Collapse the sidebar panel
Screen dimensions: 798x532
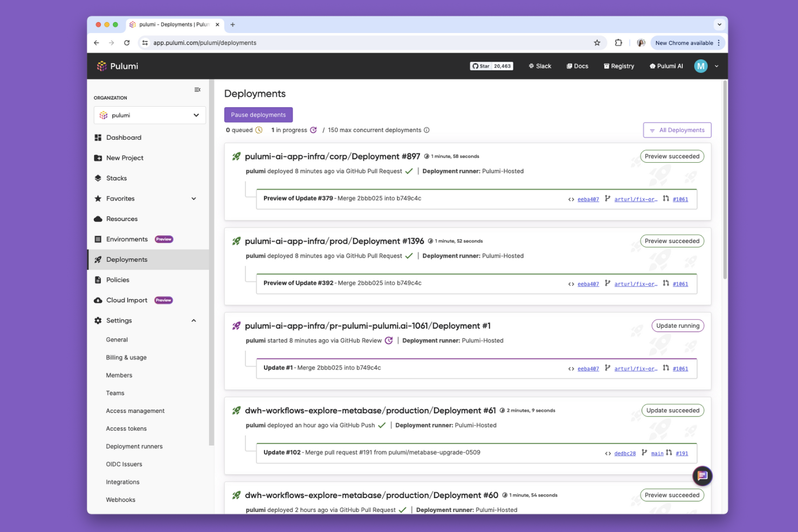pyautogui.click(x=197, y=89)
